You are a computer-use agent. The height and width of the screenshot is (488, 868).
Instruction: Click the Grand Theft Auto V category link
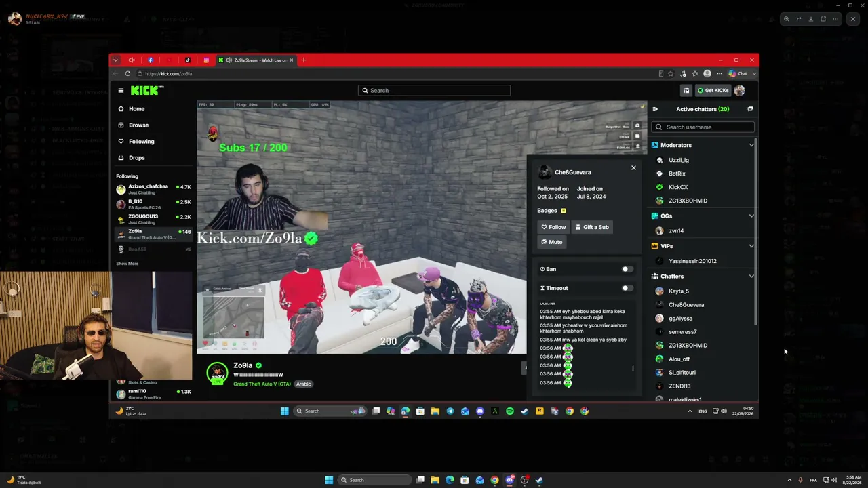pos(262,384)
